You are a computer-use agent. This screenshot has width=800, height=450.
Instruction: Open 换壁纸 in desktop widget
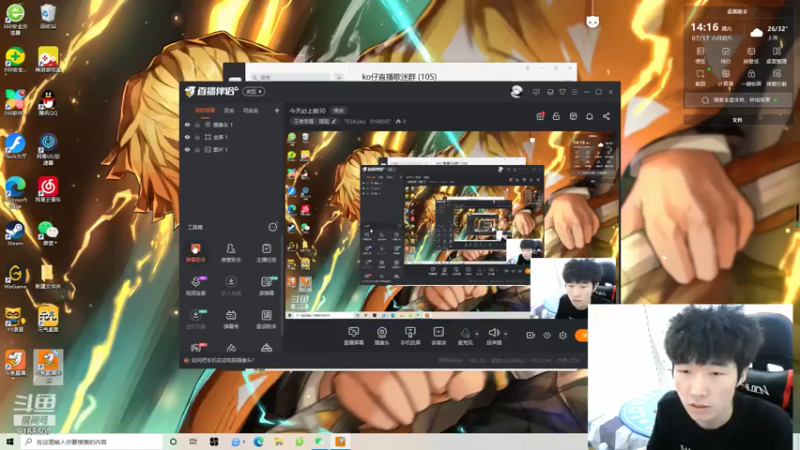(x=751, y=55)
